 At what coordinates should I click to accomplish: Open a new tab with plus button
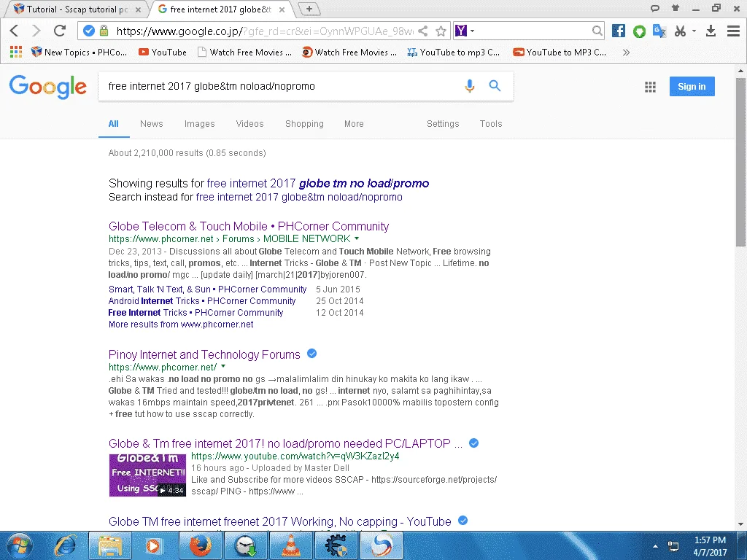(309, 9)
